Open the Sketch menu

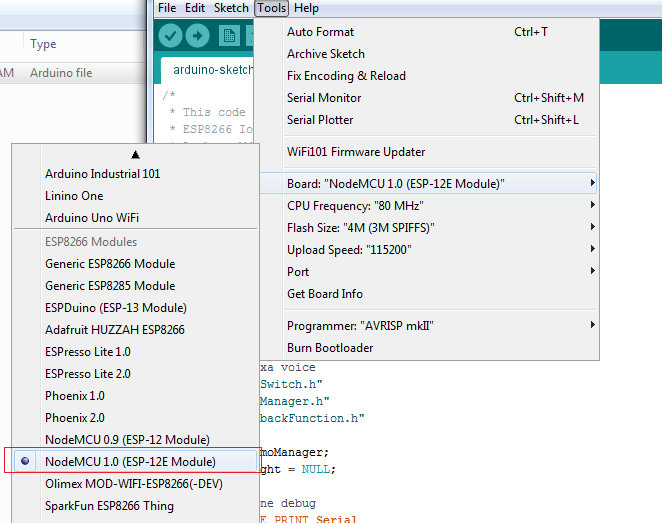231,8
